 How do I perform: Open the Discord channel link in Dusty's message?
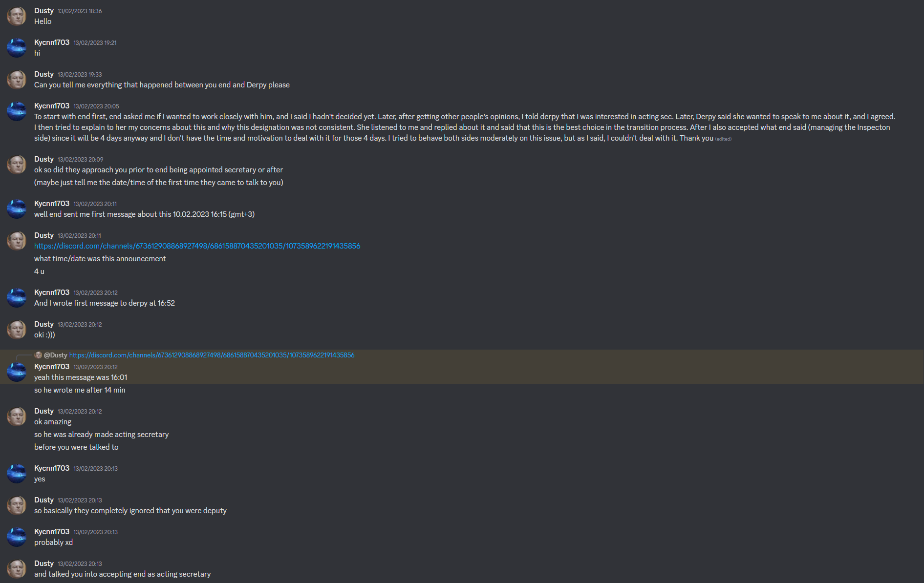[x=197, y=246]
